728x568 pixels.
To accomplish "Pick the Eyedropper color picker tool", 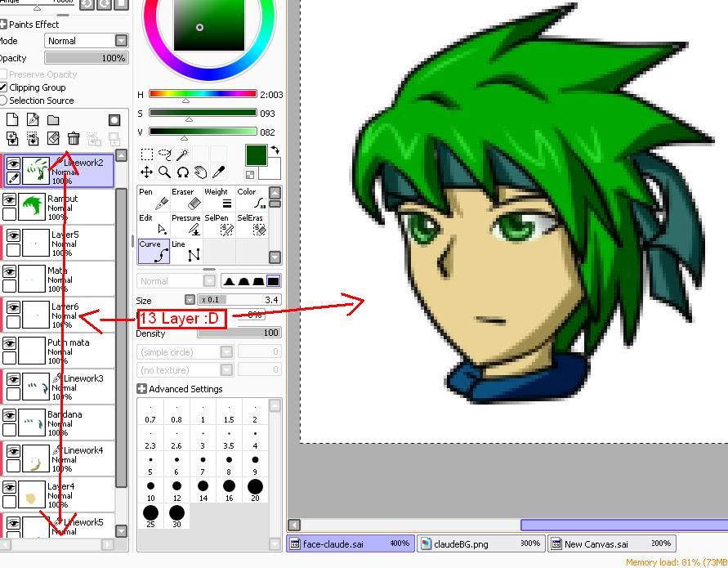I will (x=219, y=172).
